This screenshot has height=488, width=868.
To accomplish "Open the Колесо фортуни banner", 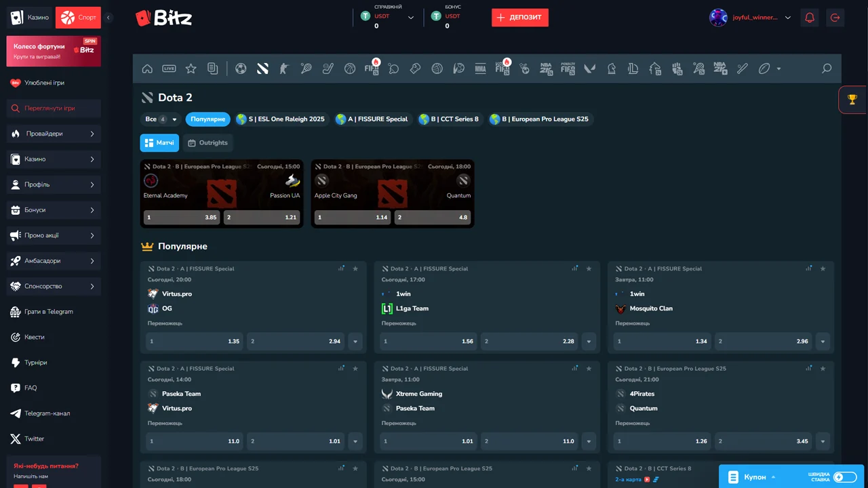I will pyautogui.click(x=54, y=52).
